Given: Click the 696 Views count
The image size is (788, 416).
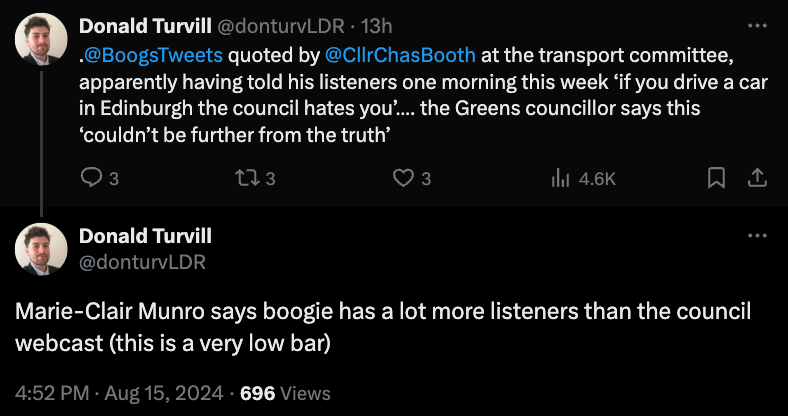Looking at the screenshot, I should (286, 393).
